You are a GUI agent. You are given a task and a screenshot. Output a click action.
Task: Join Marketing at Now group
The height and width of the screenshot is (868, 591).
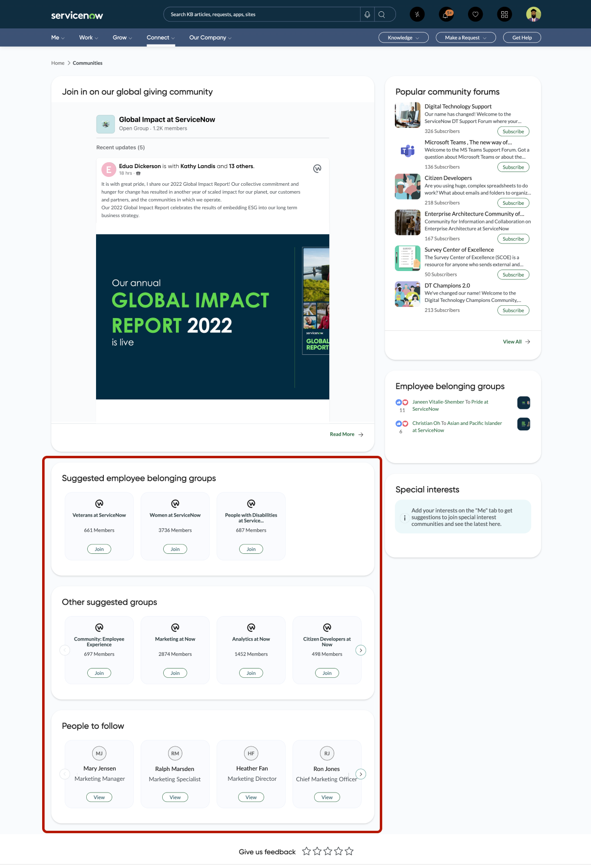click(x=175, y=673)
